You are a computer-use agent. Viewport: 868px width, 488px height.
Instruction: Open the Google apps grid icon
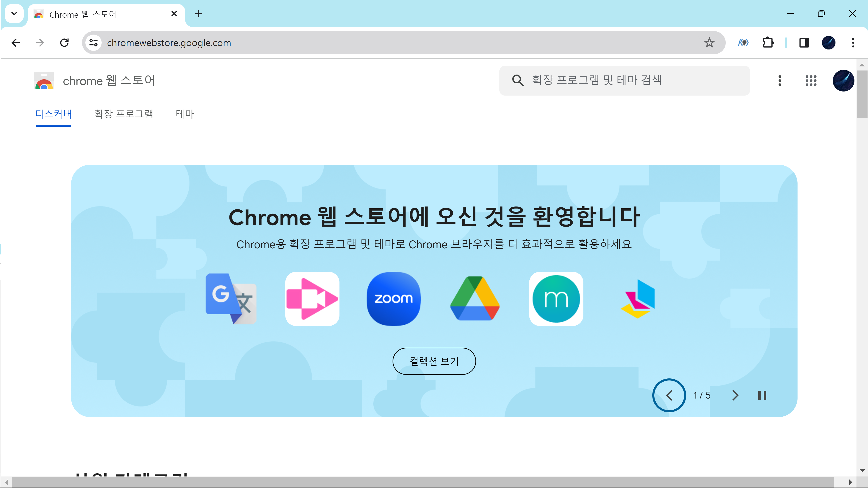click(x=811, y=81)
